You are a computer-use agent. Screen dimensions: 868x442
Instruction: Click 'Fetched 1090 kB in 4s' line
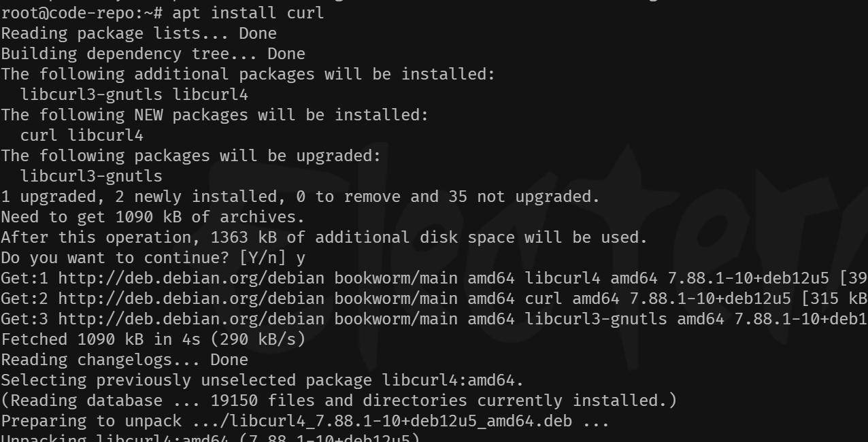pyautogui.click(x=153, y=339)
